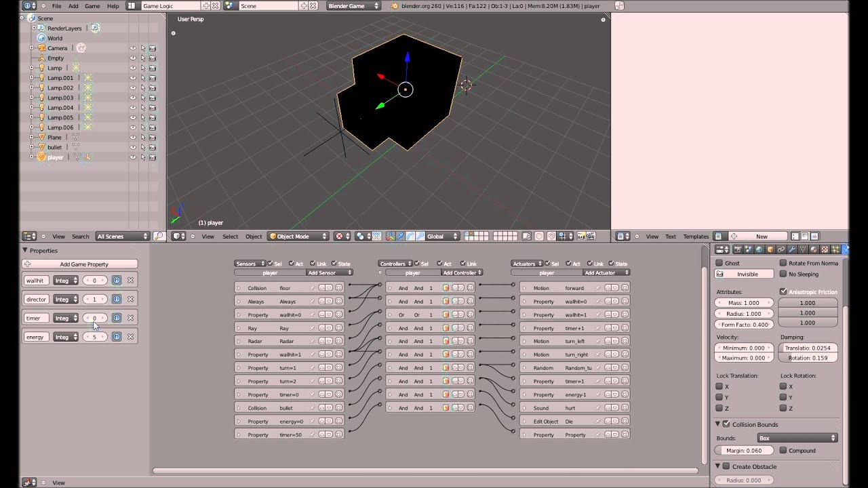868x488 pixels.
Task: Open the outliner All Scenes dropdown
Action: 123,237
